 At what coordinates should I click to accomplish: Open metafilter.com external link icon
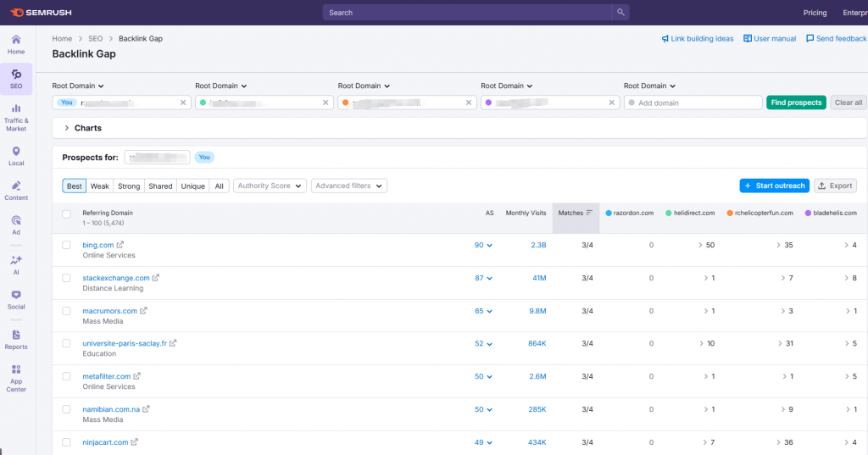[x=136, y=376]
